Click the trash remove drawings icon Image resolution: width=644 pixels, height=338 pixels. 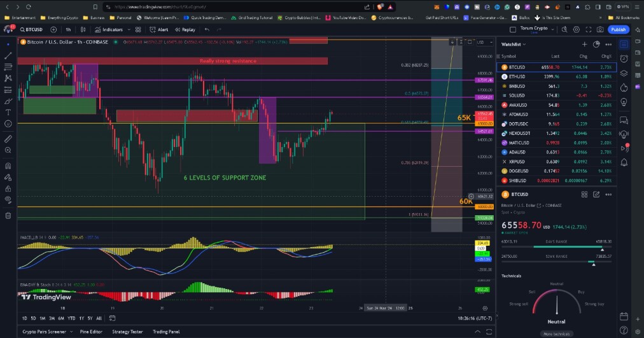click(8, 215)
